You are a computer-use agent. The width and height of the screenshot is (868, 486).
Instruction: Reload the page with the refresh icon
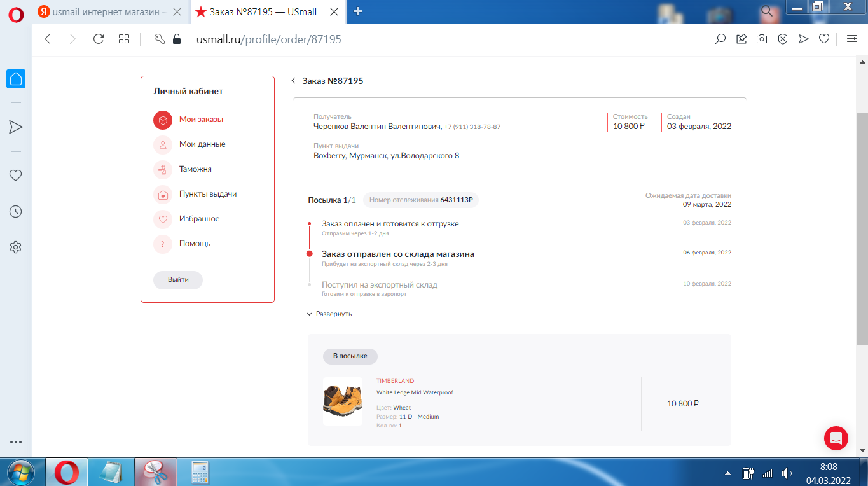(99, 39)
